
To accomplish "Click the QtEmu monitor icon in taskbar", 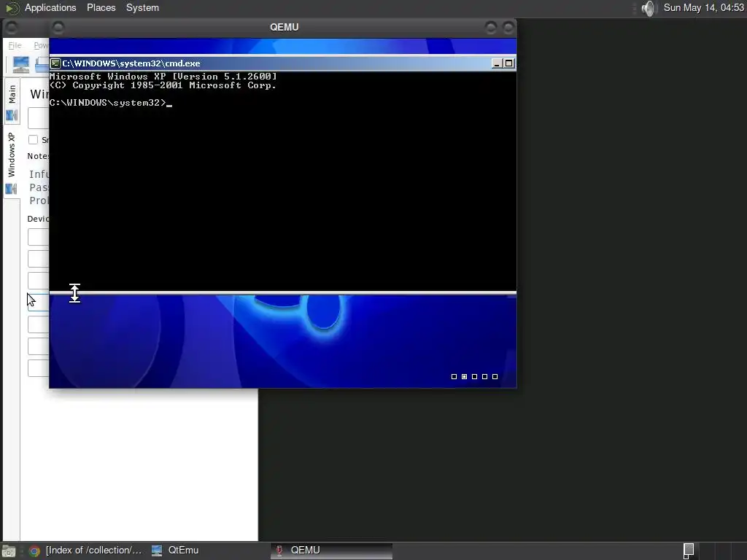I will (x=157, y=551).
